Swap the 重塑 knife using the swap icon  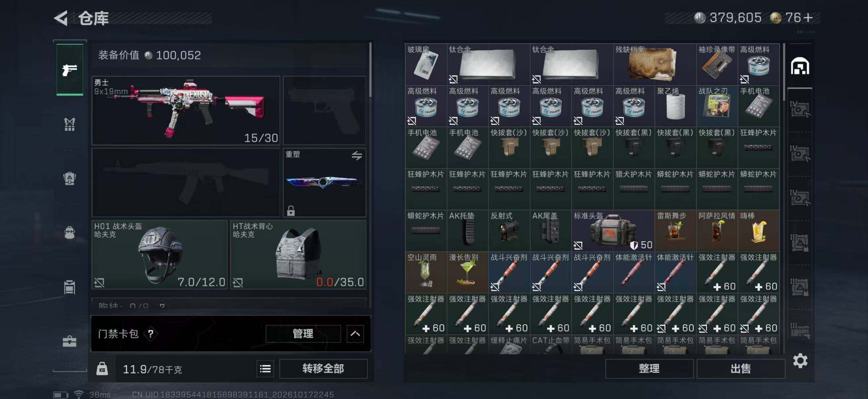point(357,155)
